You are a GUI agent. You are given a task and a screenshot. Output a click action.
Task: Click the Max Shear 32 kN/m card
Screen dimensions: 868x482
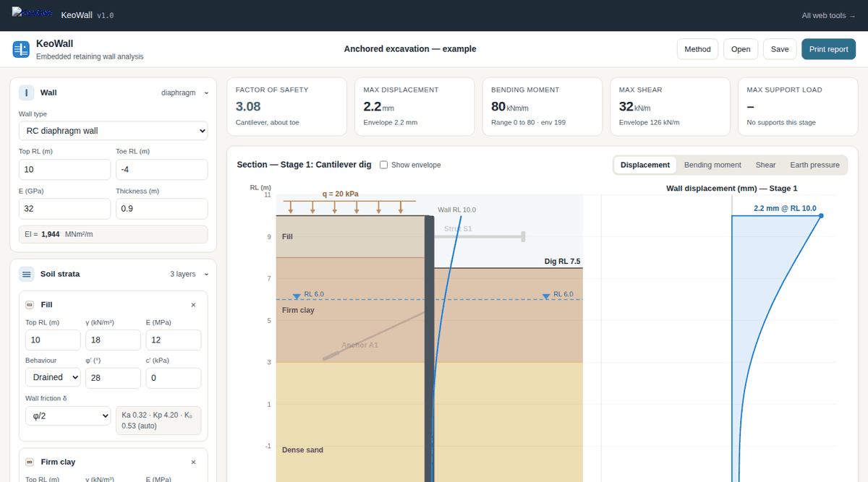[x=671, y=107]
